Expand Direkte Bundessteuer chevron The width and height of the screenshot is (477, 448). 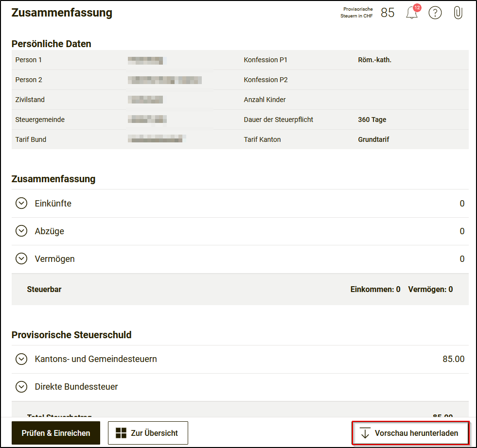21,387
